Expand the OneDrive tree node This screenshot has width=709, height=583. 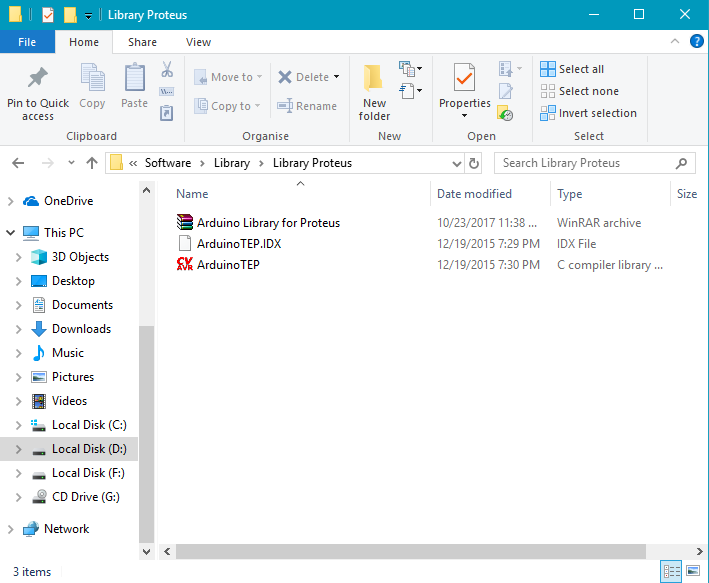point(10,201)
